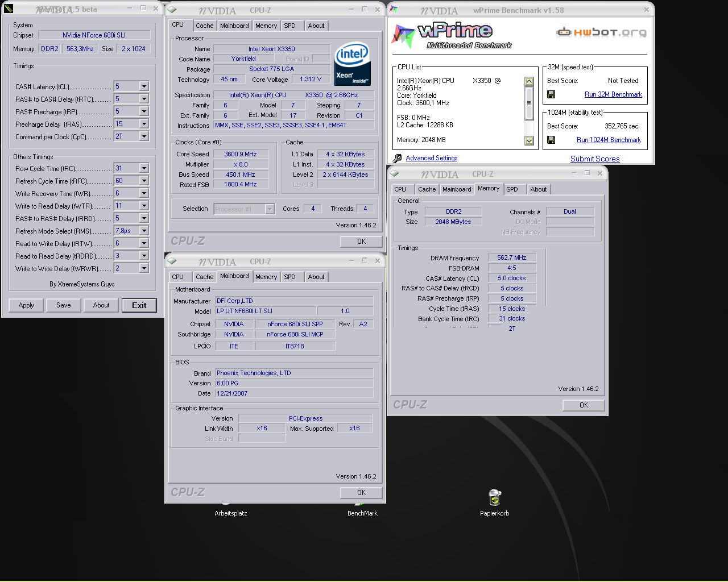Click OK in the Memory CPU-Z window

[584, 405]
